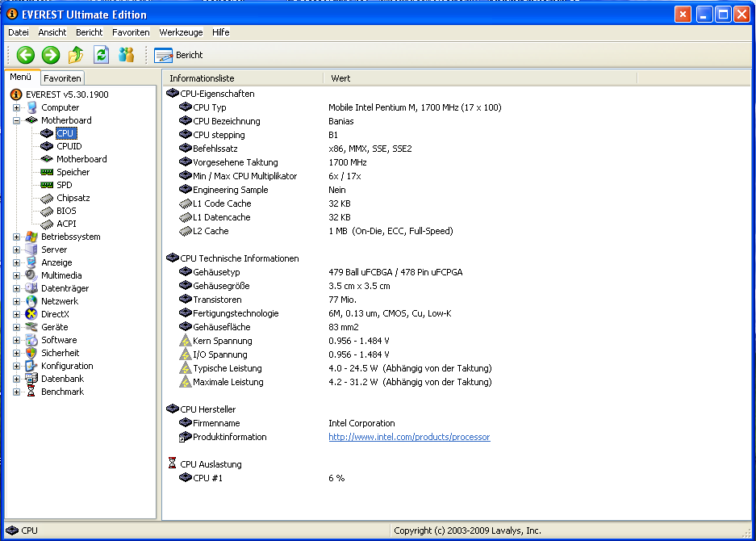This screenshot has width=756, height=541.
Task: Expand the Benchmark tree node
Action: pyautogui.click(x=16, y=392)
